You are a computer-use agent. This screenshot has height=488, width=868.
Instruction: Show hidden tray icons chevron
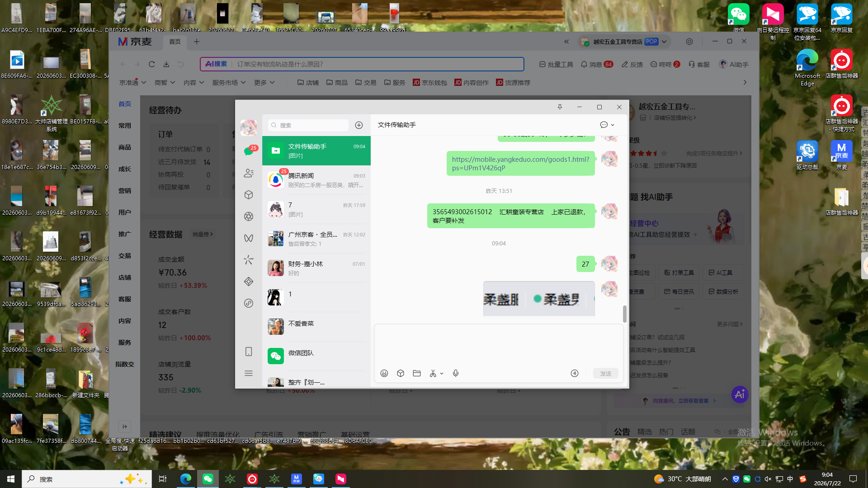725,479
